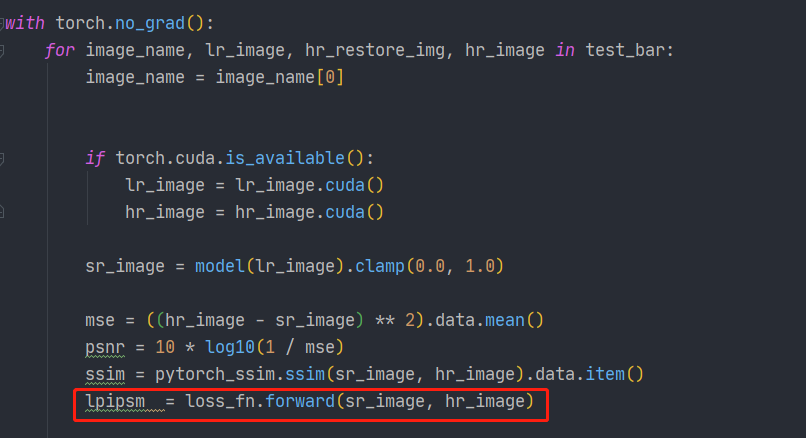Image resolution: width=806 pixels, height=438 pixels.
Task: Click 'no_grad' on the first line
Action: (x=150, y=23)
